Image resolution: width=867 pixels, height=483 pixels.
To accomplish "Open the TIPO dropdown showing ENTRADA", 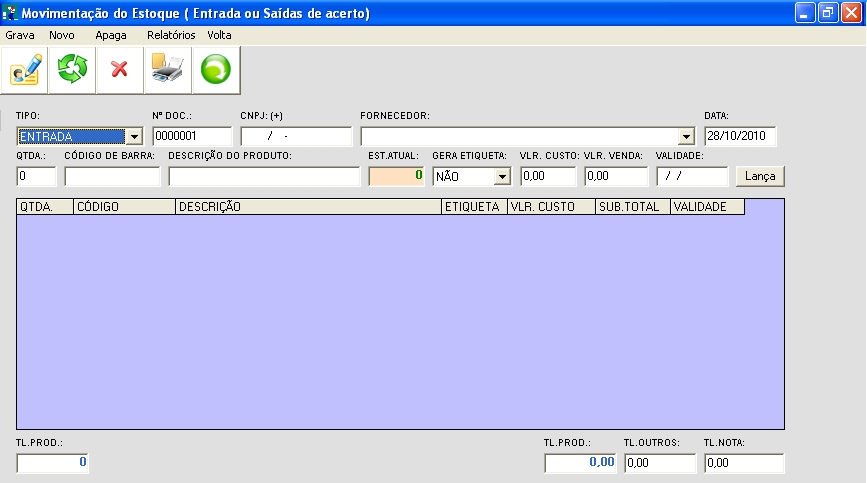I will pos(134,137).
